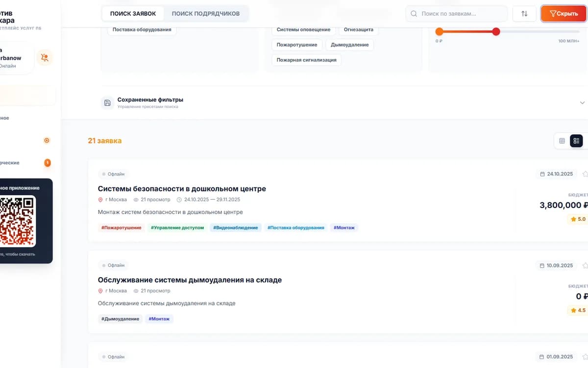Viewport: 588px width, 368px height.
Task: Click #Дымоудаление tag on warehouse request
Action: coord(121,319)
